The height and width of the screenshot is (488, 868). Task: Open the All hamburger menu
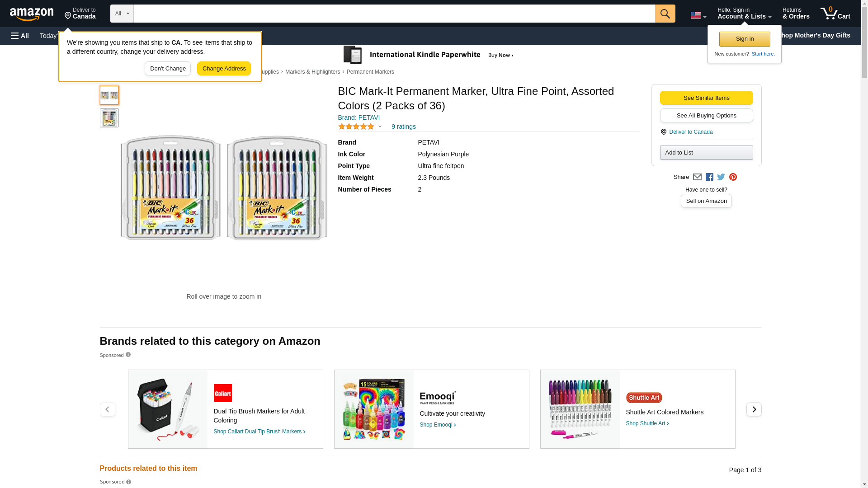pos(20,36)
